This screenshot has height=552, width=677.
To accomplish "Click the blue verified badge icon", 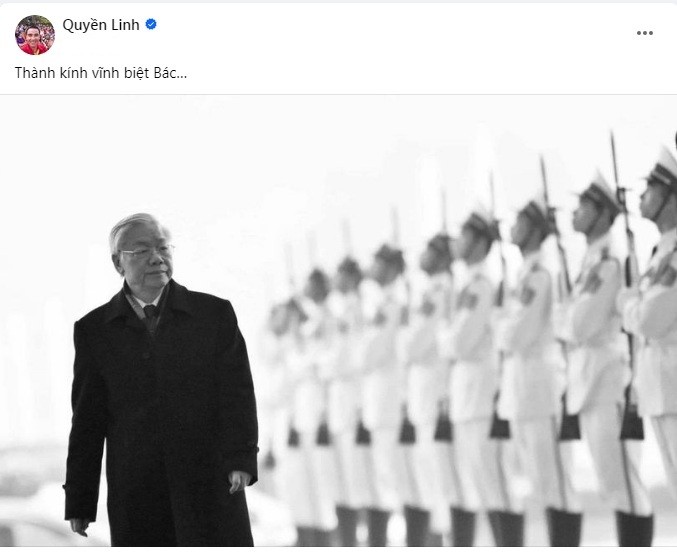I will [x=151, y=25].
